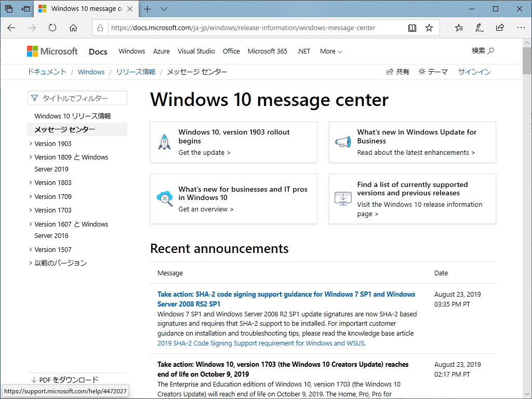Click the web notes pen icon
The height and width of the screenshot is (399, 532).
click(x=479, y=28)
